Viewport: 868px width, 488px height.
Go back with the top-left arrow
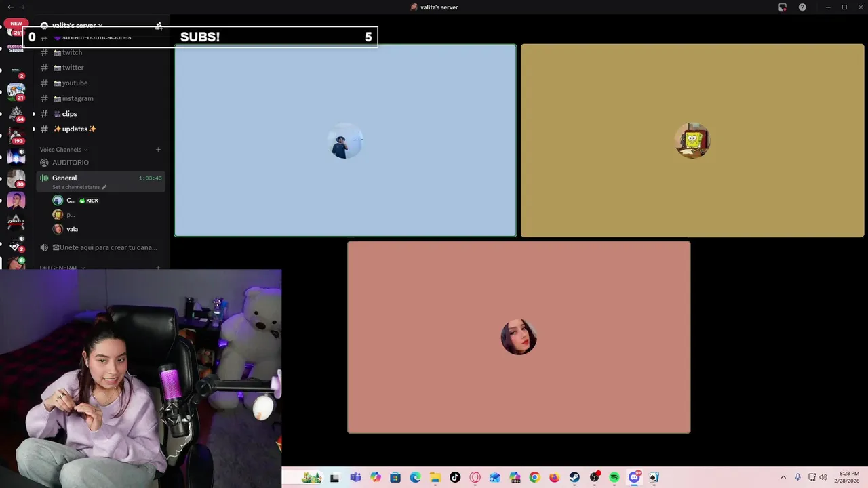[x=10, y=7]
